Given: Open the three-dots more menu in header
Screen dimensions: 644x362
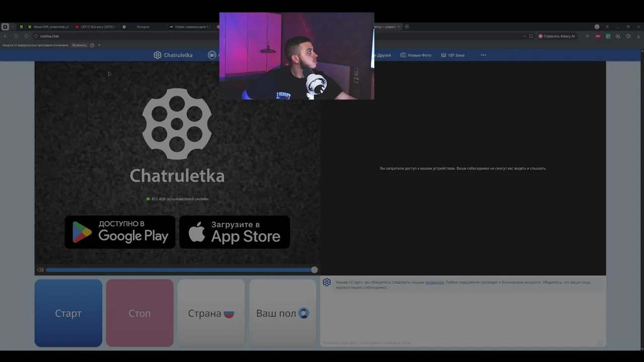Looking at the screenshot, I should click(x=483, y=55).
